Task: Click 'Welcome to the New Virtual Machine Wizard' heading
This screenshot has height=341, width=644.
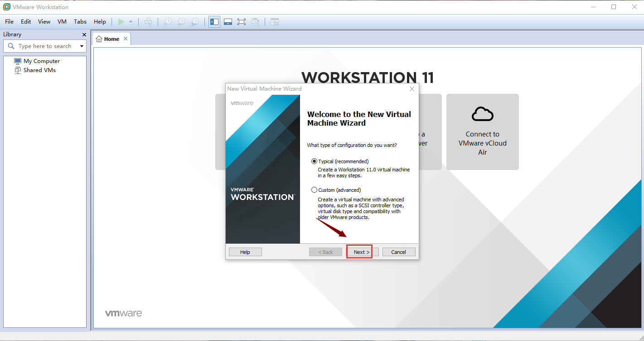Action: coord(359,119)
